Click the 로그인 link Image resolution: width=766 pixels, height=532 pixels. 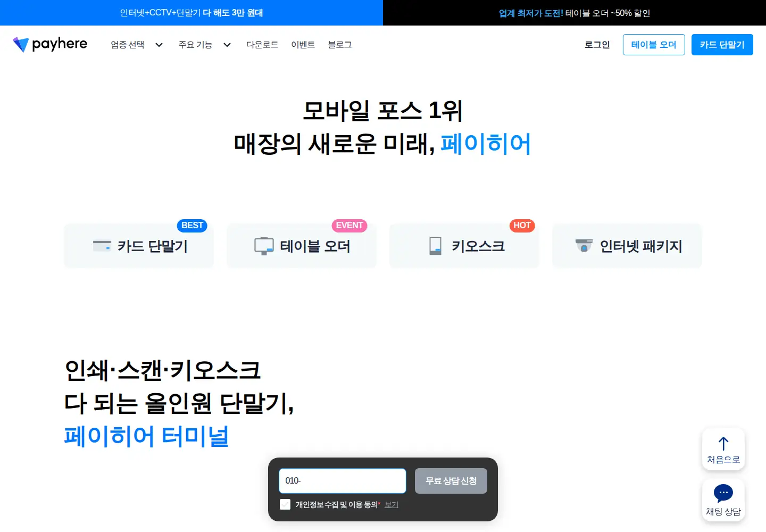point(597,45)
